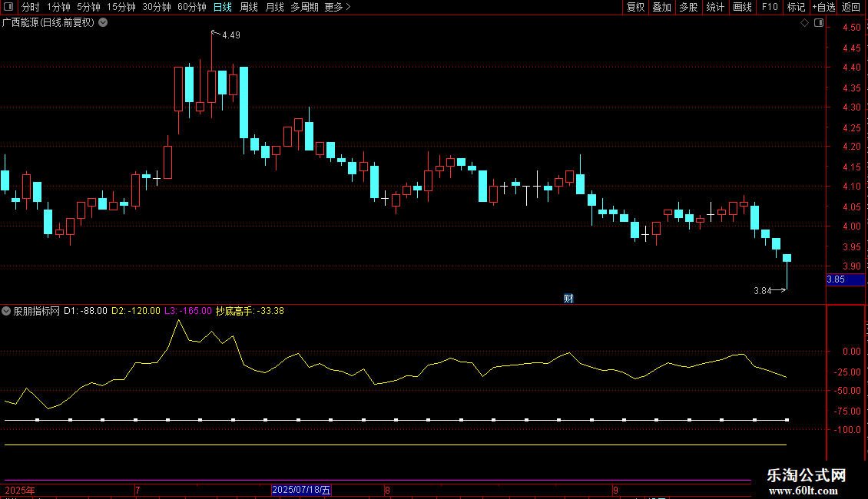Open the 多周期 multi-period view
The height and width of the screenshot is (499, 868).
click(x=304, y=7)
